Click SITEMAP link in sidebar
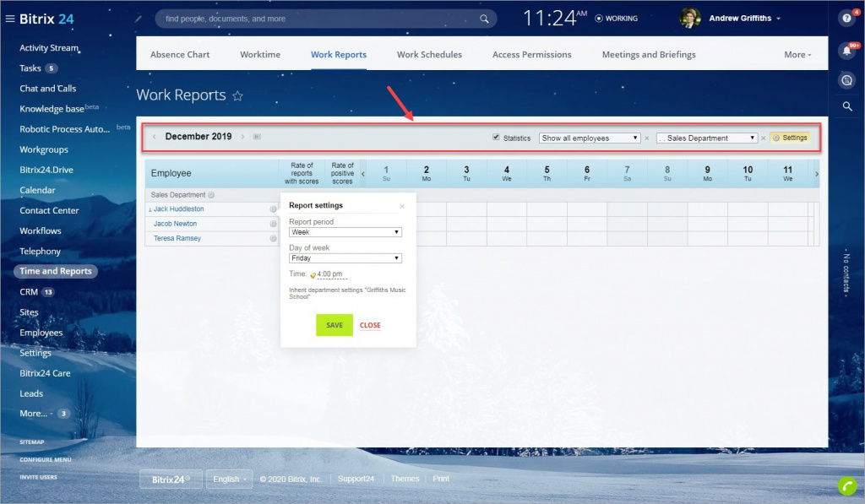 32,442
